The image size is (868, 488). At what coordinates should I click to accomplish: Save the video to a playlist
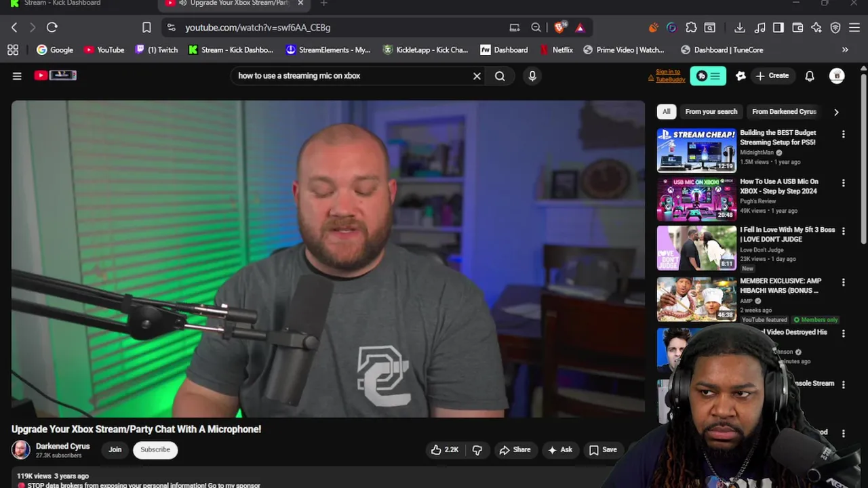pos(603,449)
